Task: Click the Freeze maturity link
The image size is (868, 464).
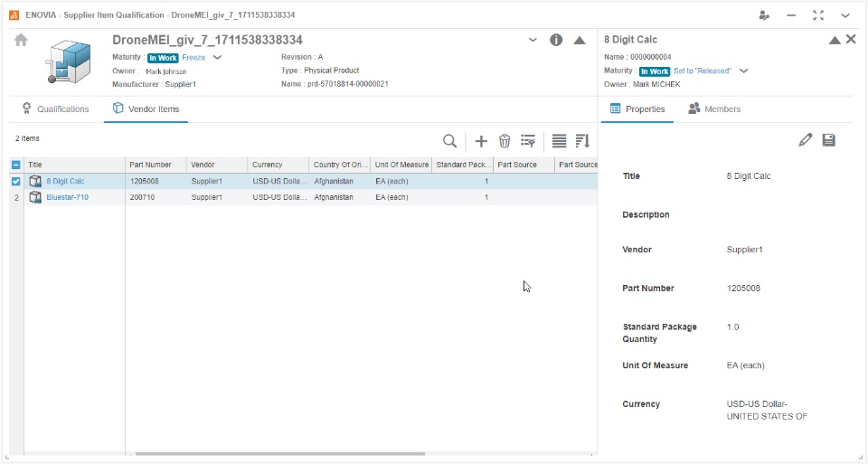Action: coord(193,58)
